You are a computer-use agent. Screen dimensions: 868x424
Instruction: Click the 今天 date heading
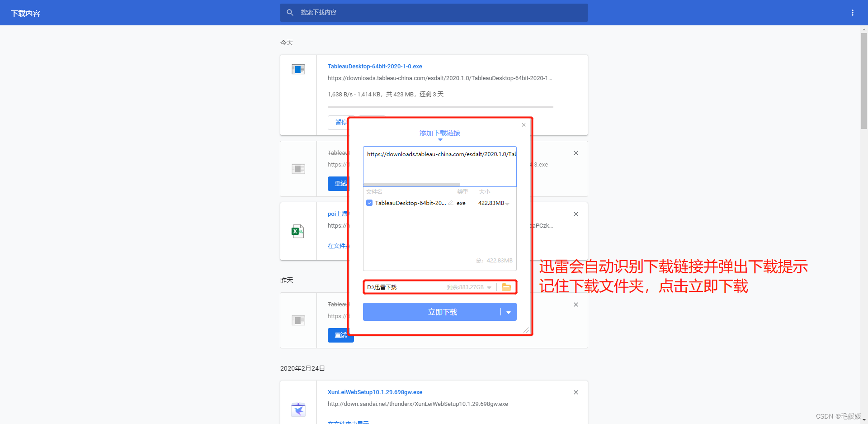pos(287,43)
